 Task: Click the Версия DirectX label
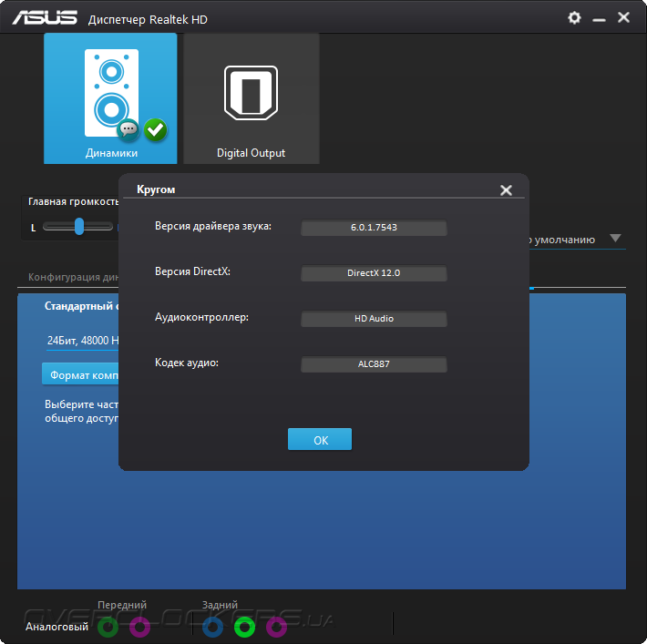click(192, 271)
